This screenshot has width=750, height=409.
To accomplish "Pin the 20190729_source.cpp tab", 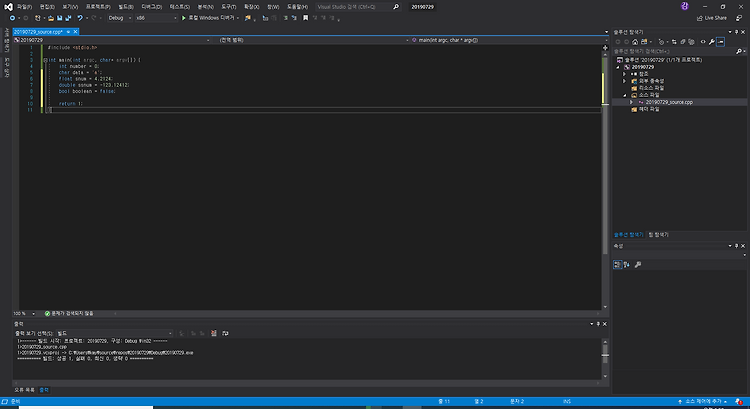I will [68, 32].
